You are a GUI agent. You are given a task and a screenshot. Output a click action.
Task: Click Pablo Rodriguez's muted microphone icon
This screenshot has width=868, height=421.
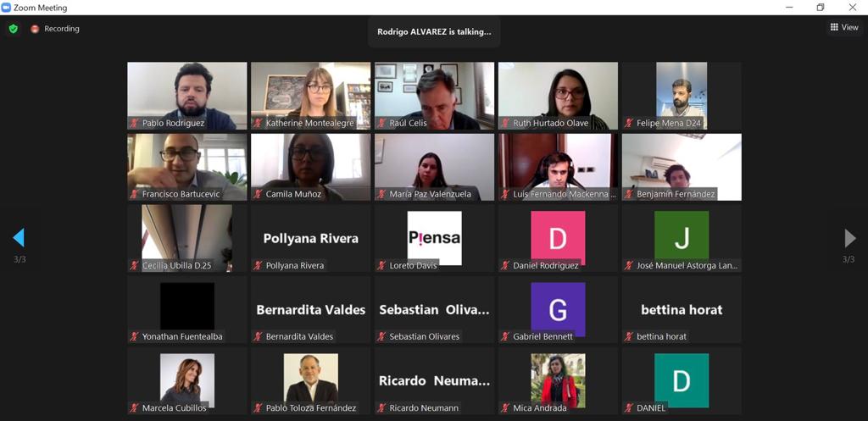coord(134,124)
